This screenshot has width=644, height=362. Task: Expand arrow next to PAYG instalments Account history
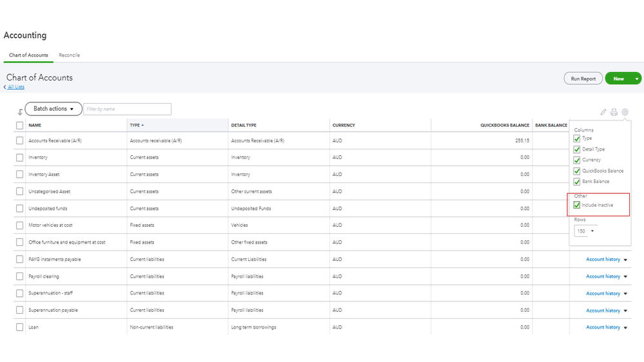[625, 260]
